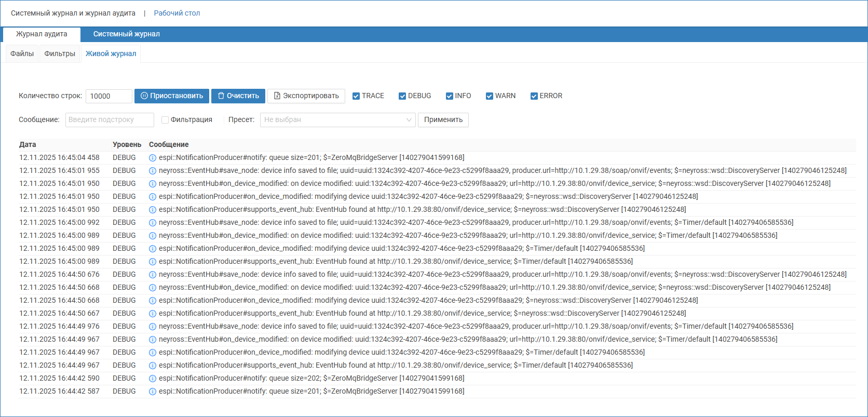The image size is (868, 417).
Task: Select the Файлы tab
Action: pyautogui.click(x=22, y=54)
